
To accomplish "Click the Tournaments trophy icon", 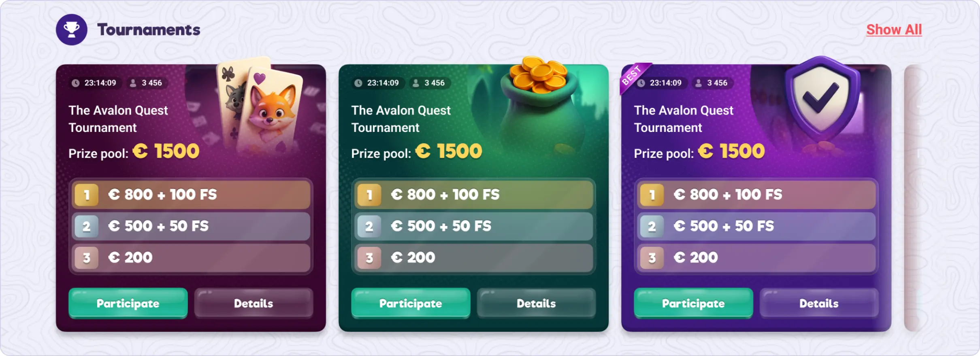I will click(72, 30).
